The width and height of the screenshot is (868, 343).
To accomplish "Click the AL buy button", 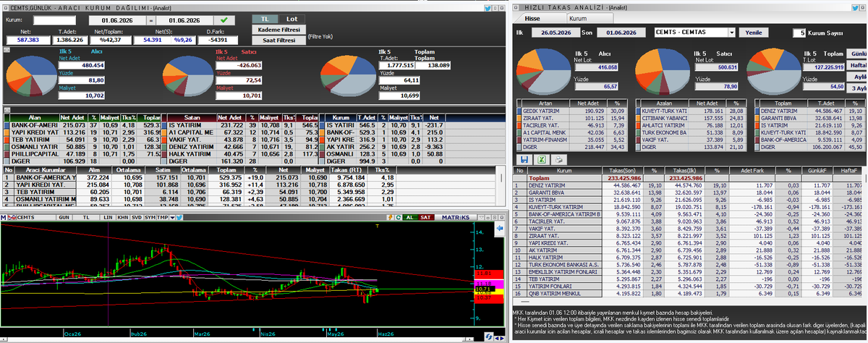I will pyautogui.click(x=409, y=217).
